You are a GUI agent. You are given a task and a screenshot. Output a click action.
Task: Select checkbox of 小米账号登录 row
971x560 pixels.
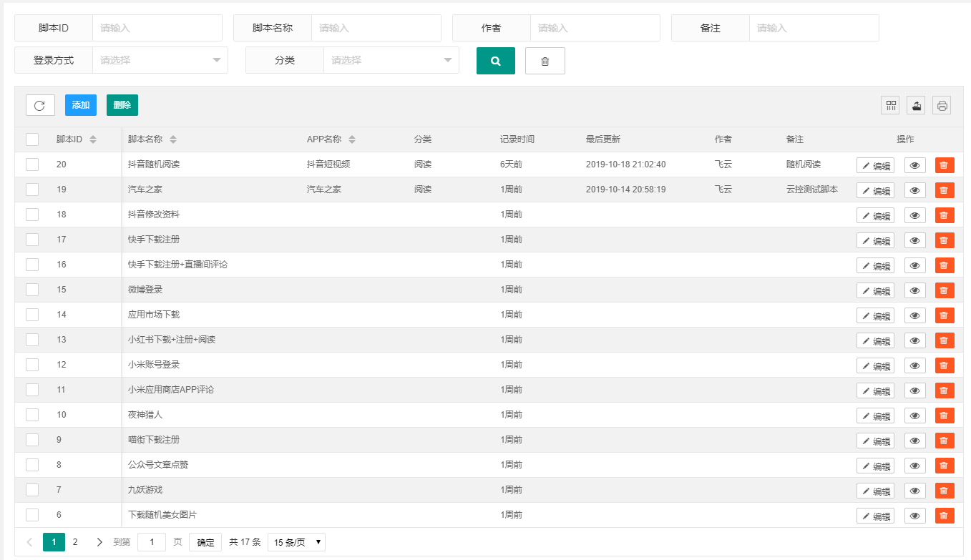click(x=32, y=365)
